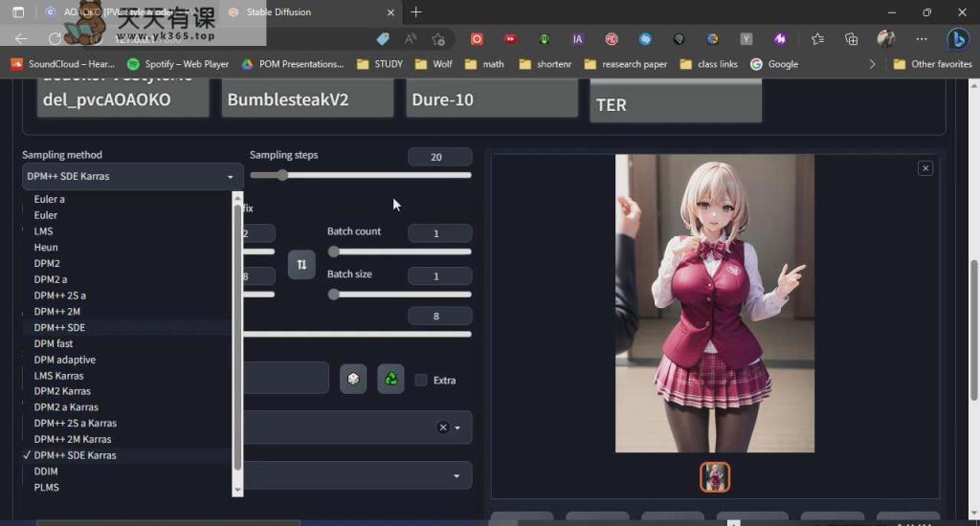Expand the dropdown with the clear X
This screenshot has width=980, height=526.
(457, 427)
